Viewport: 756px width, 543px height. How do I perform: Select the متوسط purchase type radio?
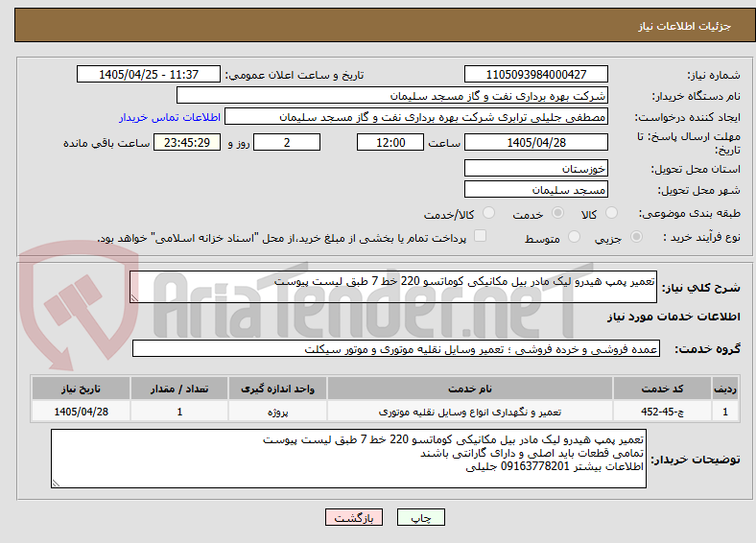574,237
